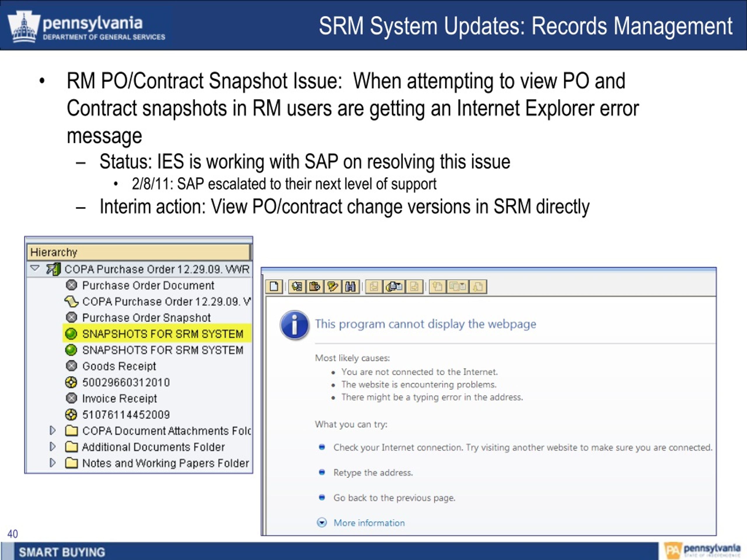Viewport: 747px width, 560px height.
Task: Expand the Notes and Working Papers Folder
Action: pos(52,463)
